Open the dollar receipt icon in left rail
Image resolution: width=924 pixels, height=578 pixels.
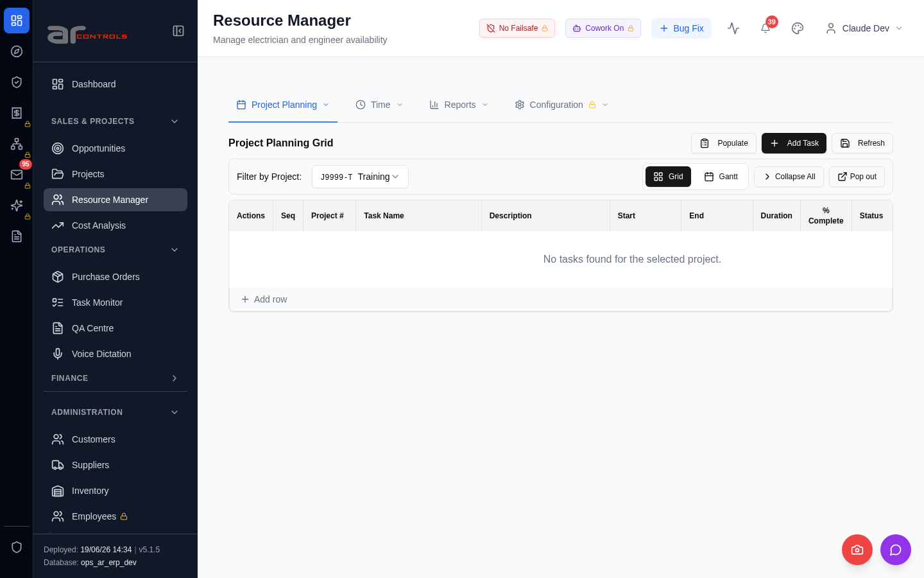[17, 113]
